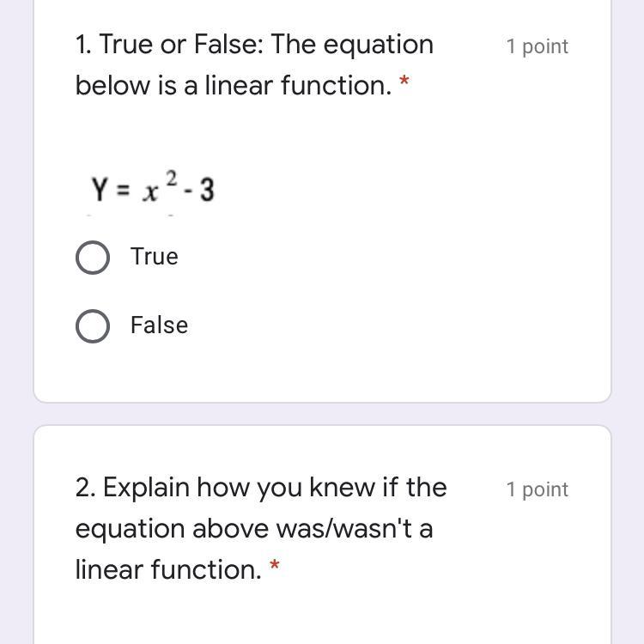The width and height of the screenshot is (644, 644).
Task: Select the True radio button
Action: pos(93,258)
